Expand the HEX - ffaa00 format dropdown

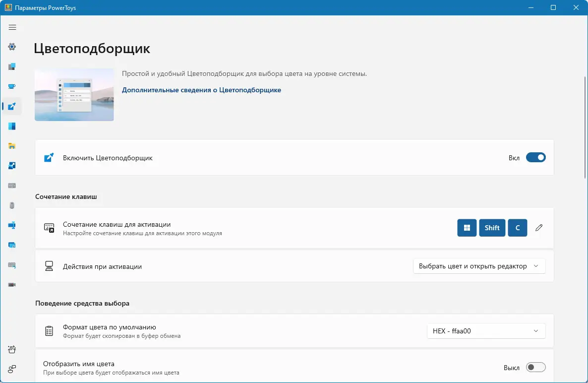tap(486, 331)
